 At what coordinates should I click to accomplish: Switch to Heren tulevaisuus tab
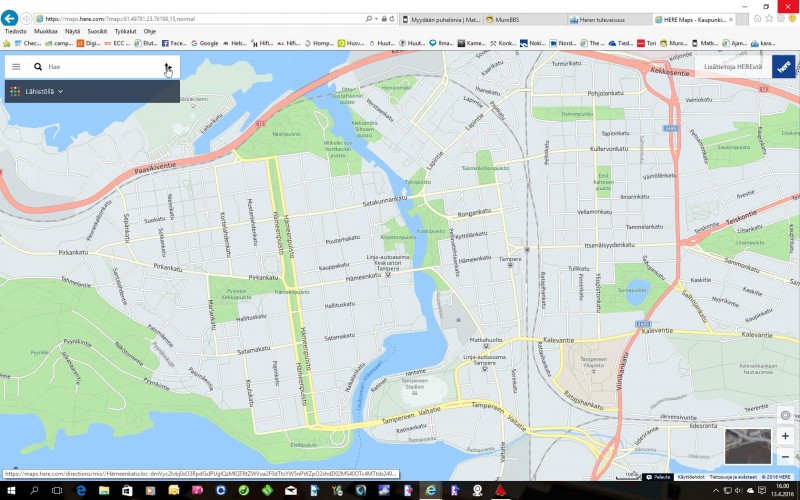coord(606,19)
